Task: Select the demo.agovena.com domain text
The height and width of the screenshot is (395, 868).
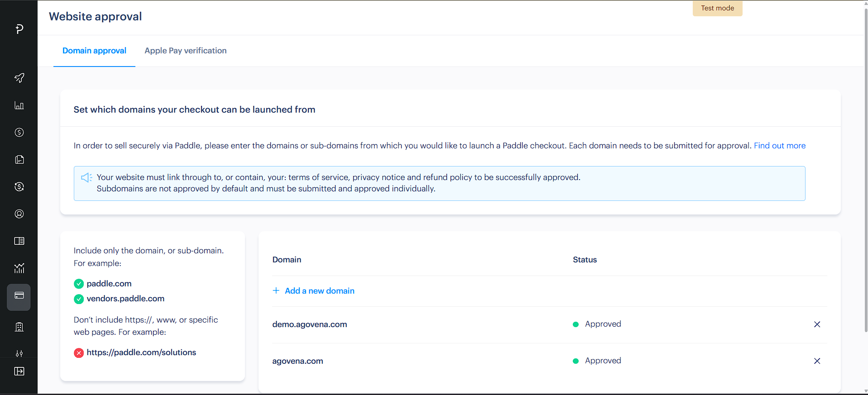Action: (310, 324)
